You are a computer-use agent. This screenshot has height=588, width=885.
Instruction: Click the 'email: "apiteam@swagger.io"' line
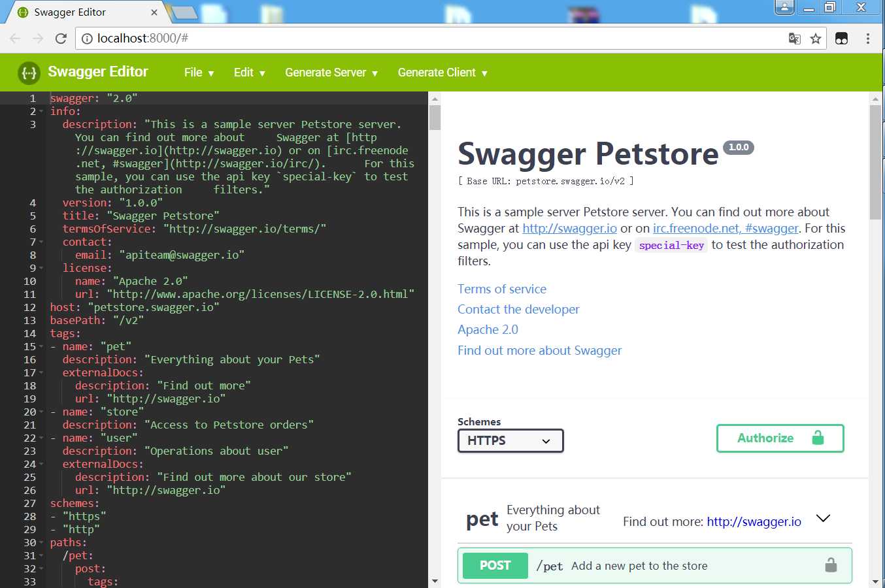pos(159,255)
